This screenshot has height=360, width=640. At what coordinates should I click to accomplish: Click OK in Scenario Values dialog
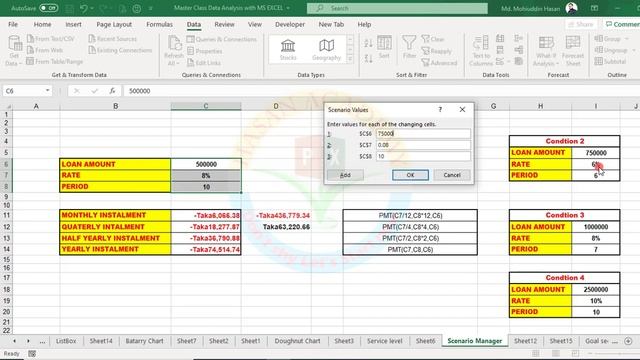[410, 175]
